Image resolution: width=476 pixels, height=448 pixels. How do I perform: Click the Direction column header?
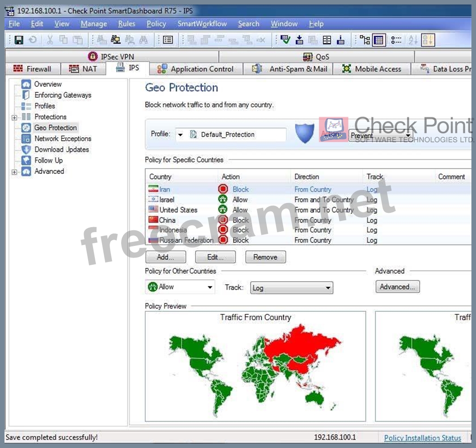click(306, 177)
